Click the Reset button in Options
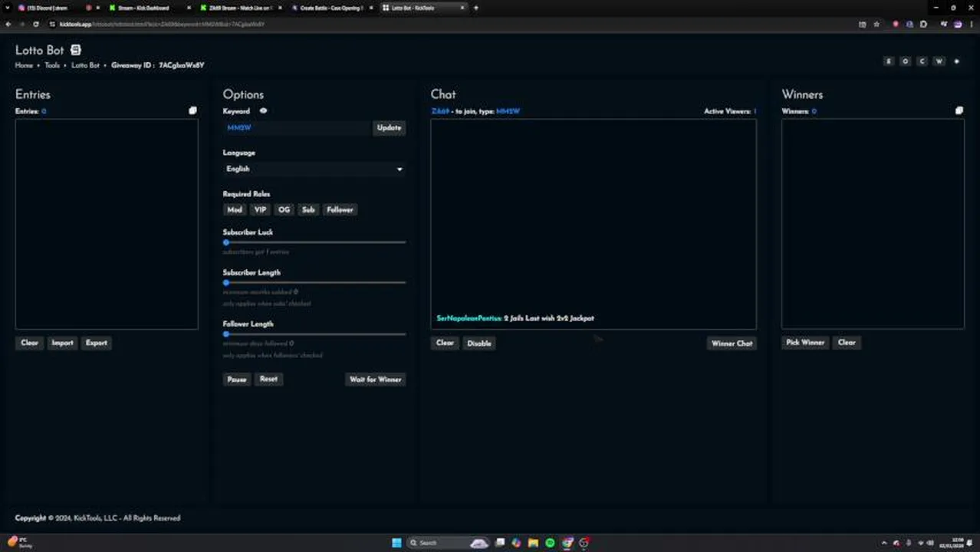 pos(268,379)
